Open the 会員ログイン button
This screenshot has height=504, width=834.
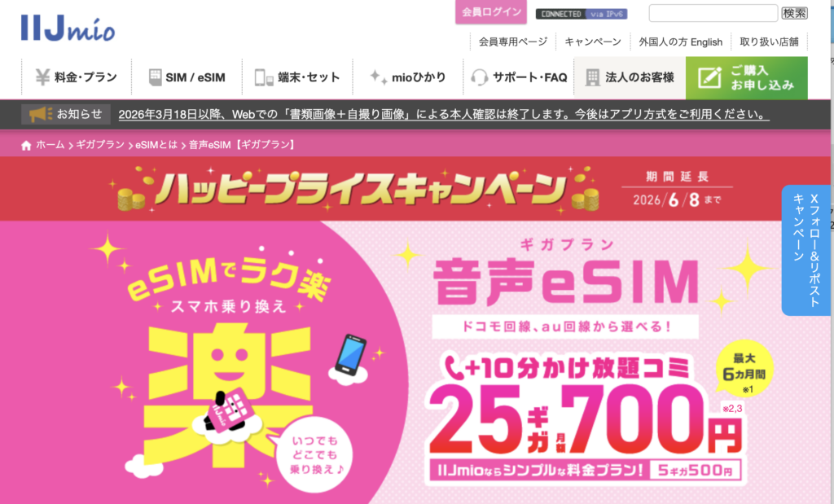[x=491, y=11]
